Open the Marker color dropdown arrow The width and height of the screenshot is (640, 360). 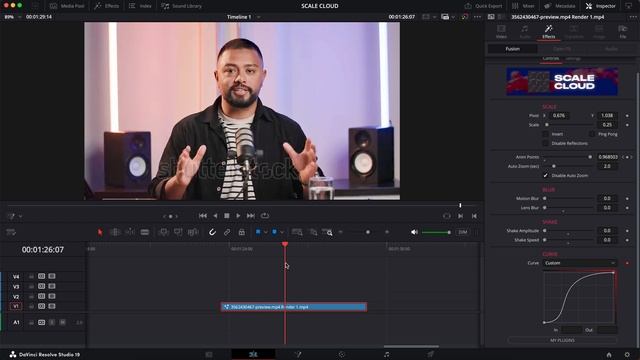282,232
